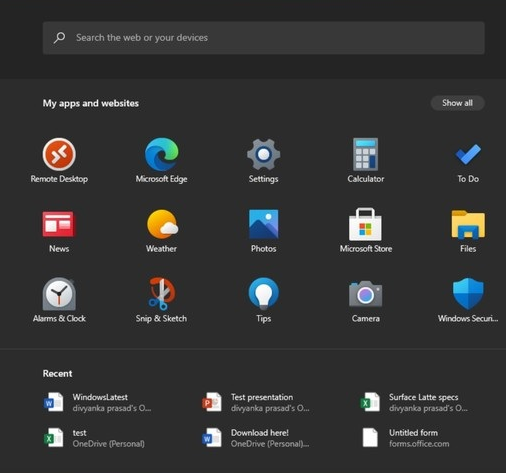506x473 pixels.
Task: Click the Snip & Sketch label
Action: pos(161,319)
